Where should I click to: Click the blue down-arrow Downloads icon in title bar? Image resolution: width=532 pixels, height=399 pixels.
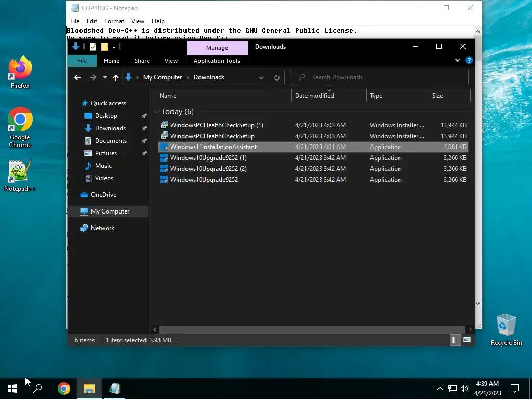click(x=76, y=46)
